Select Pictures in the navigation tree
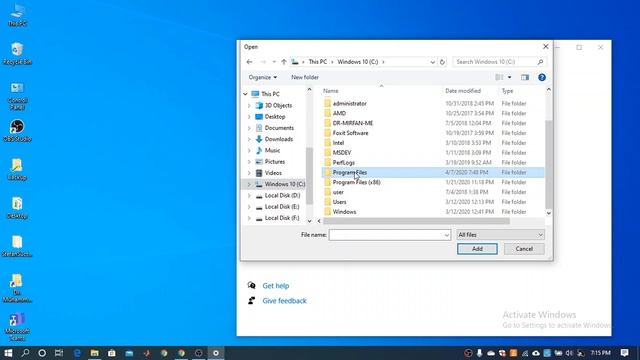The image size is (640, 360). (275, 162)
